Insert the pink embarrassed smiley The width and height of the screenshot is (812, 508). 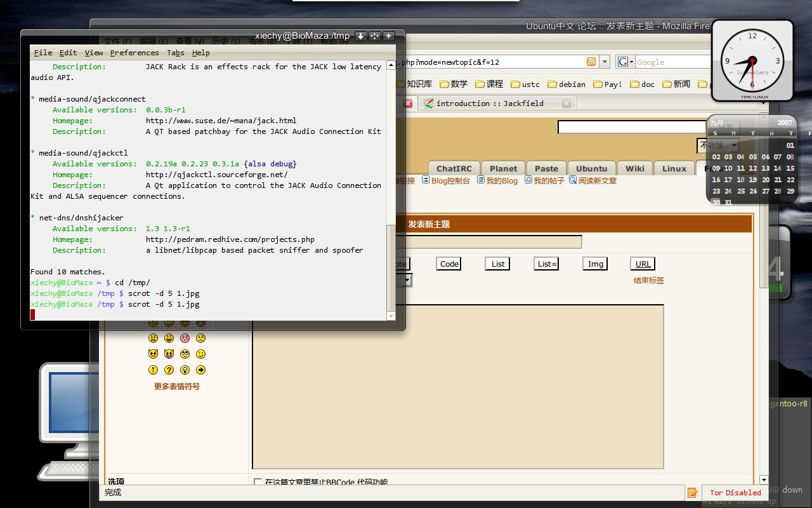coord(185,338)
